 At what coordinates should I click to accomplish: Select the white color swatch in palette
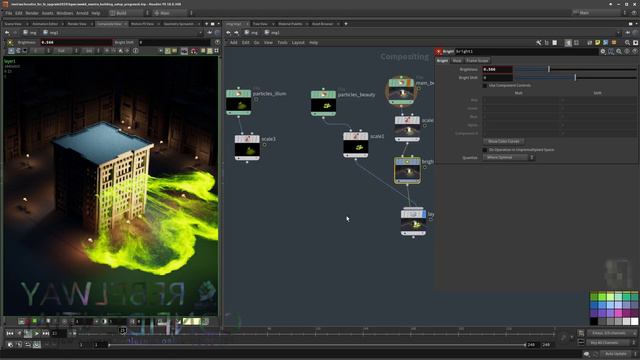(x=634, y=322)
